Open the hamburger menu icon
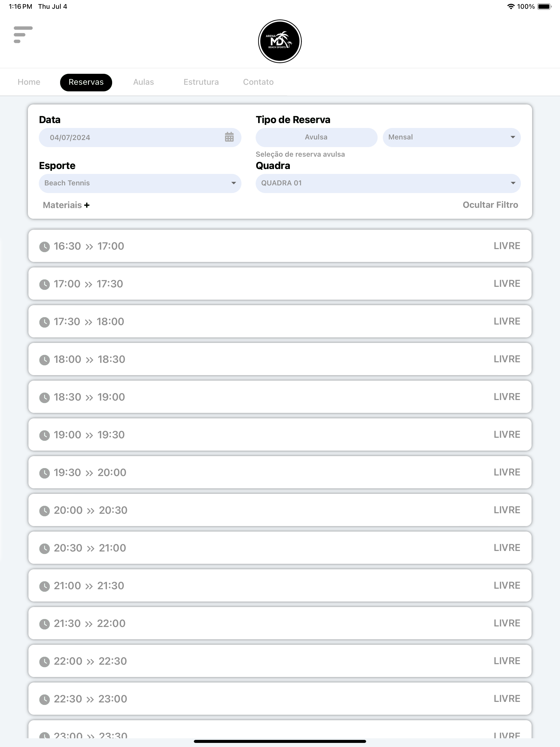Viewport: 560px width, 747px height. [23, 34]
